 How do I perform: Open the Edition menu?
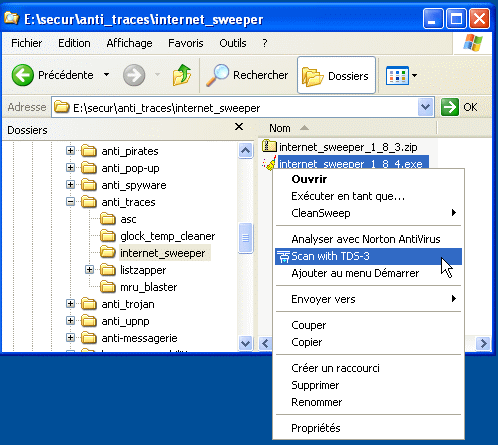pyautogui.click(x=74, y=43)
